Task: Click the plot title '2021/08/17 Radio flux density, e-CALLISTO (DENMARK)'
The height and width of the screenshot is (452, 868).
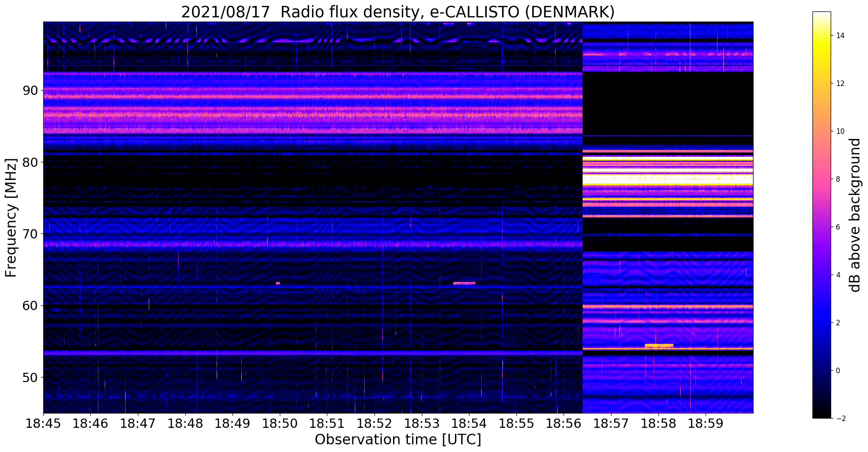Action: tap(398, 12)
